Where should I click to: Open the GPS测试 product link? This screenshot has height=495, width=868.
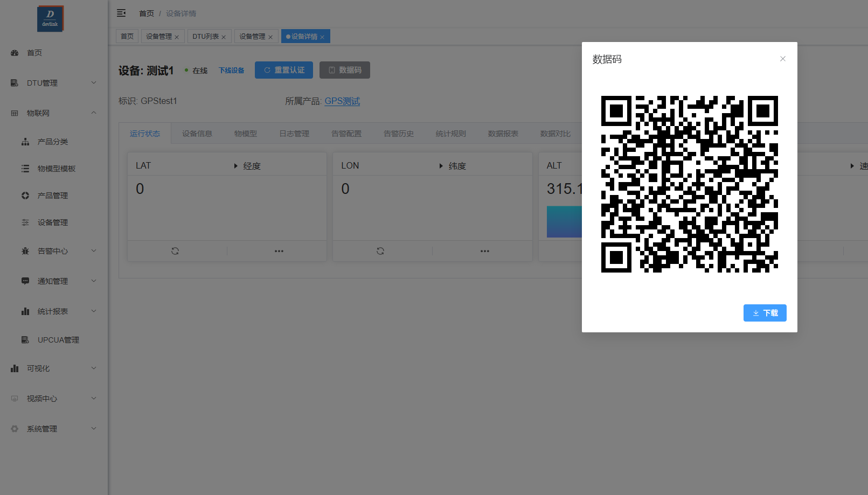(x=342, y=101)
